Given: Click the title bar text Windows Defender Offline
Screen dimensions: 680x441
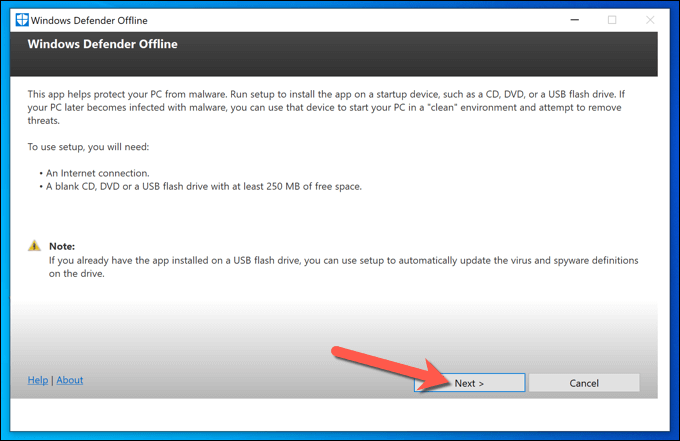Looking at the screenshot, I should pyautogui.click(x=89, y=20).
